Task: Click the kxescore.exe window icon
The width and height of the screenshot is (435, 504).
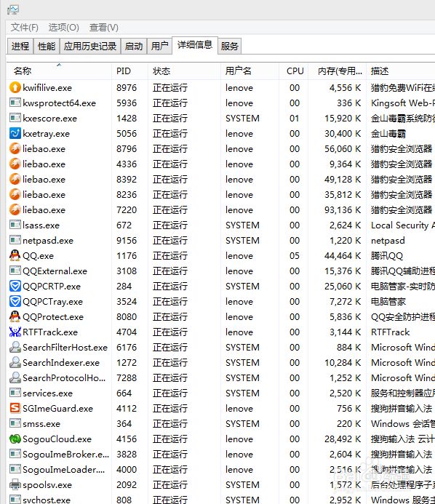Action: (15, 118)
